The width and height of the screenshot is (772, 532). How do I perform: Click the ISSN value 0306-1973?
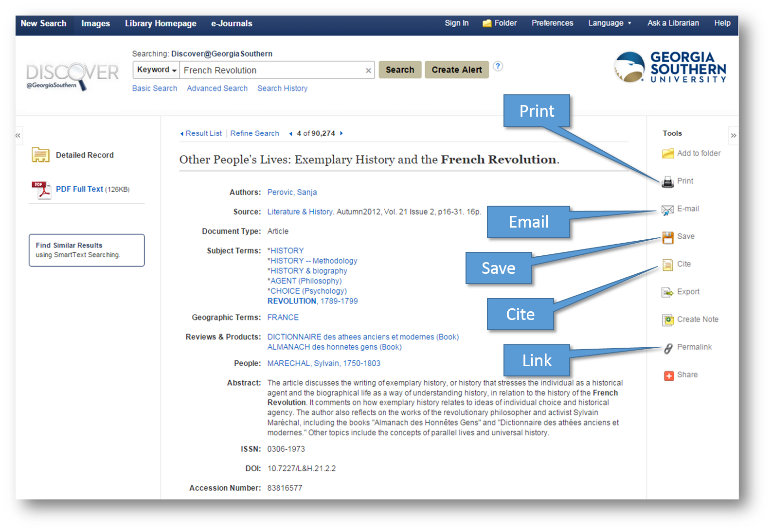[286, 449]
